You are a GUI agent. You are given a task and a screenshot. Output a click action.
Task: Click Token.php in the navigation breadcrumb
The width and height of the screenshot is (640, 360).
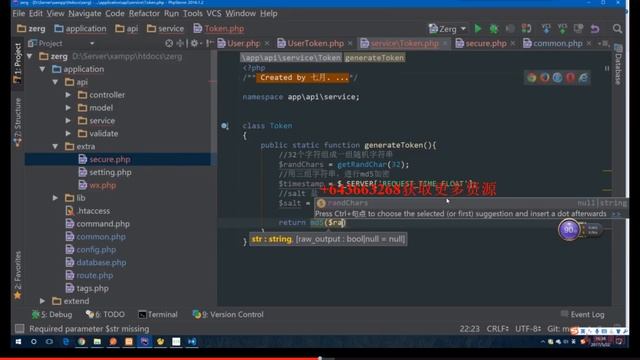219,29
